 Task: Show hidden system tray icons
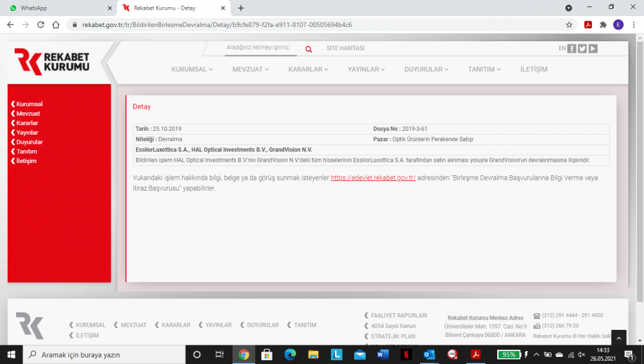[536, 354]
